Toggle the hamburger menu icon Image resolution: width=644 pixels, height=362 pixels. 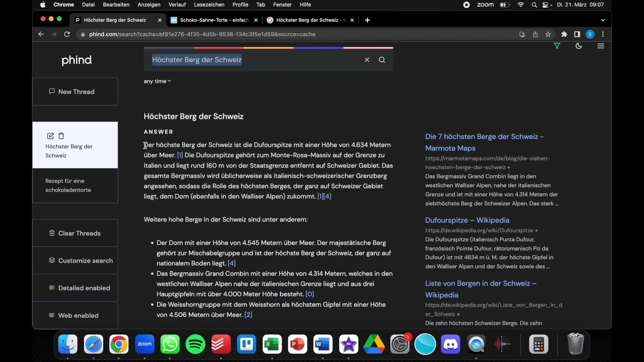coord(601,46)
